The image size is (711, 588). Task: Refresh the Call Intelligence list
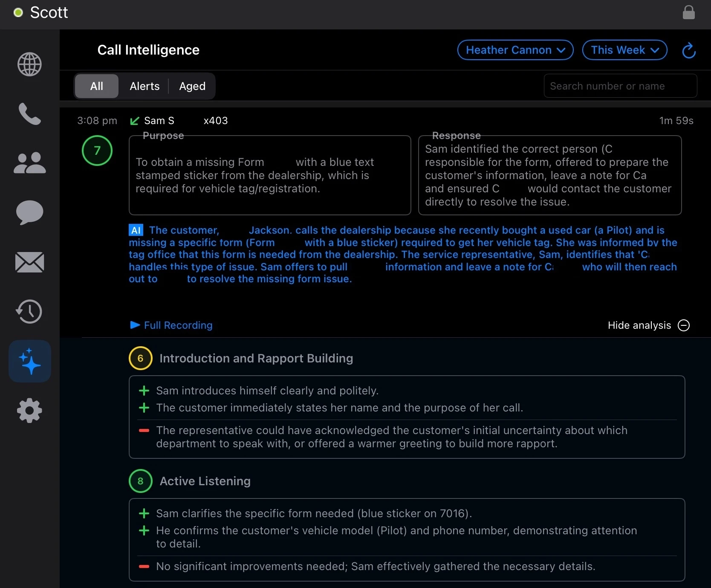pos(689,50)
